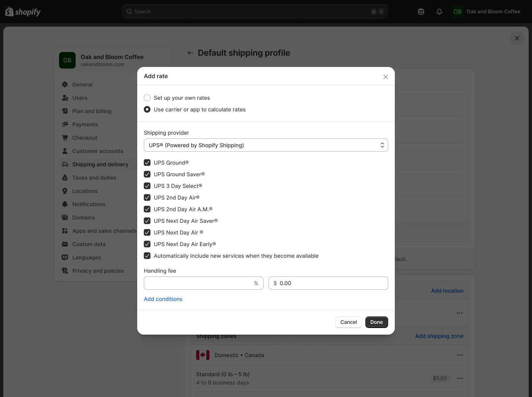Open Plan and billing settings
The height and width of the screenshot is (397, 532).
(92, 111)
